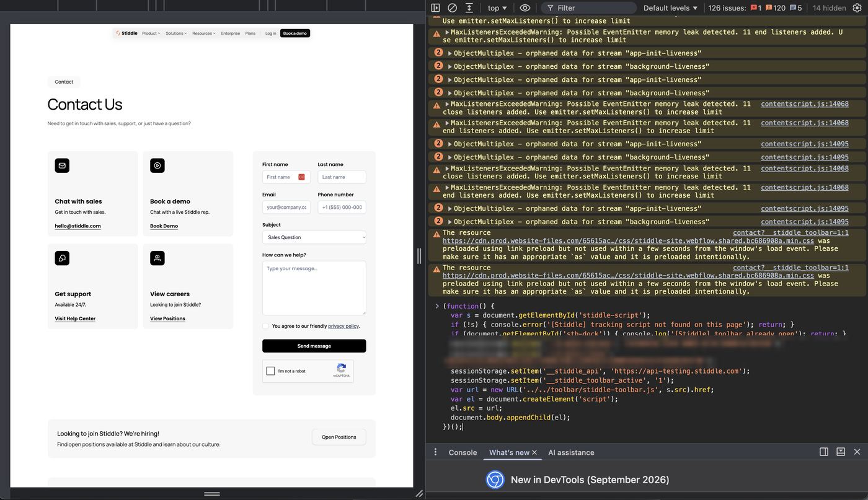Click the headset icon on Get support card
The image size is (868, 500).
62,258
